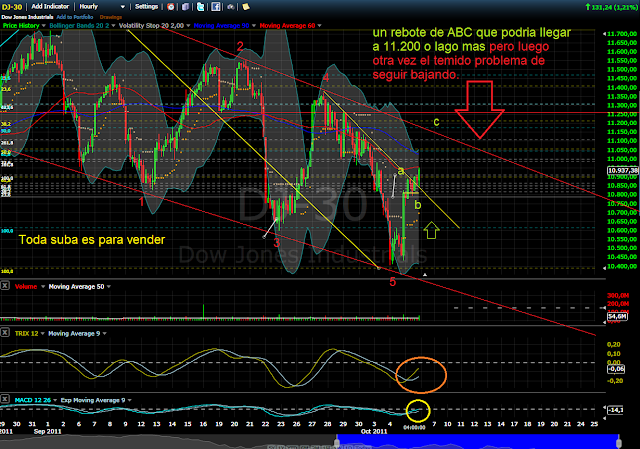The image size is (640, 449).
Task: Close the TRIX 12 indicator panel
Action: coord(5,333)
